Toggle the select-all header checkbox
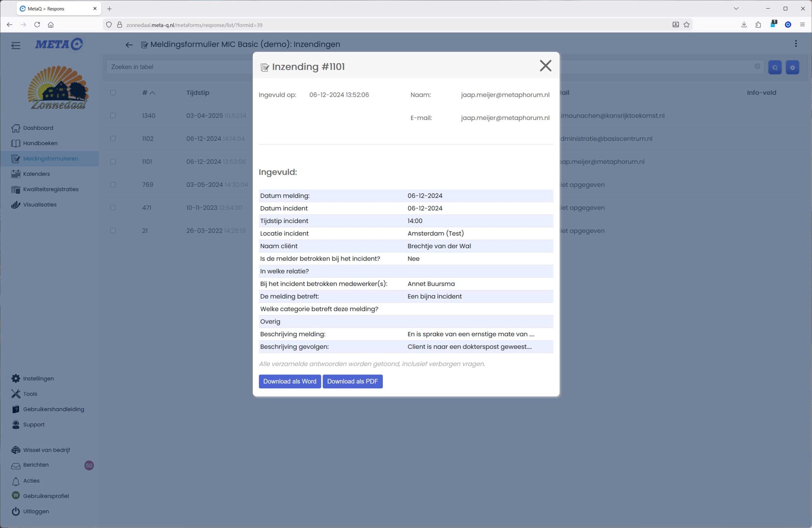 click(113, 92)
